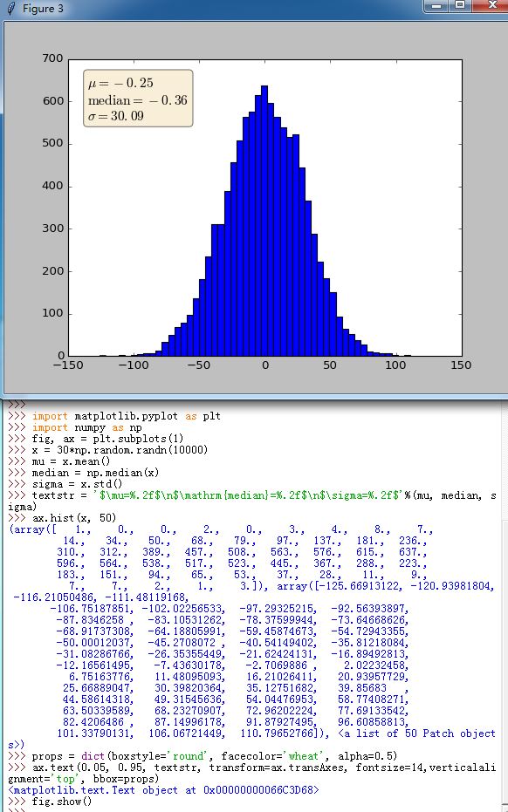The width and height of the screenshot is (508, 812).
Task: Click the 150 tick label on x-axis
Action: click(461, 365)
